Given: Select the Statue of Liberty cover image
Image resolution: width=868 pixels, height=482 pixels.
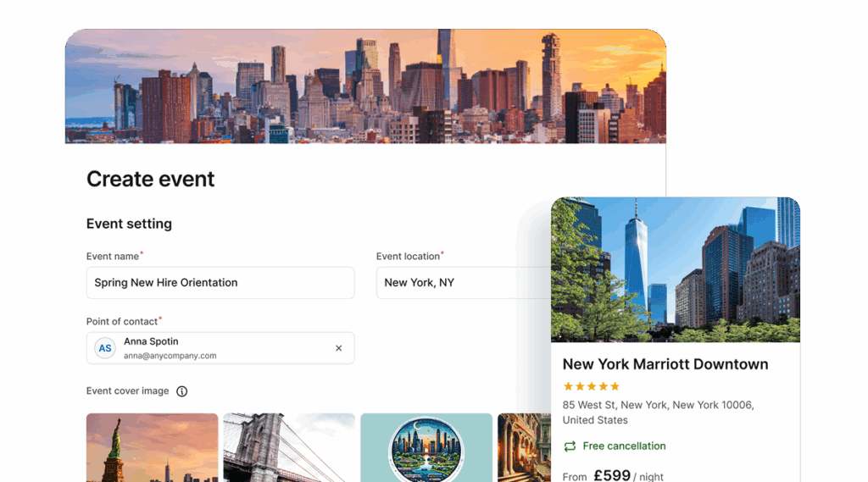Looking at the screenshot, I should (x=153, y=447).
